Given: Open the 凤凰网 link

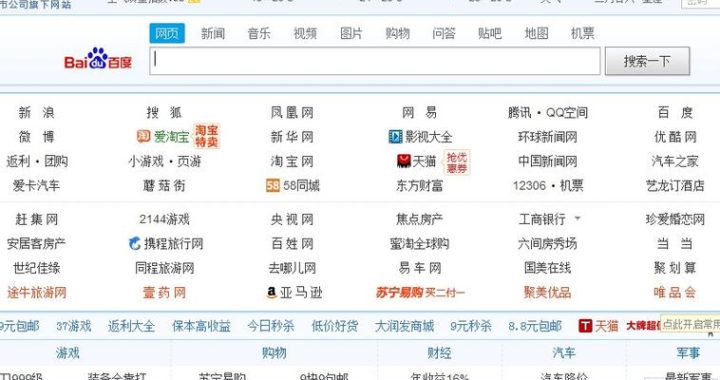Looking at the screenshot, I should pyautogui.click(x=292, y=112).
